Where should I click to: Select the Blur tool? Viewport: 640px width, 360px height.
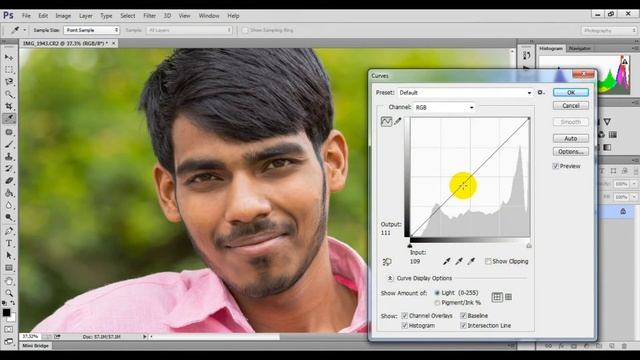coord(9,205)
